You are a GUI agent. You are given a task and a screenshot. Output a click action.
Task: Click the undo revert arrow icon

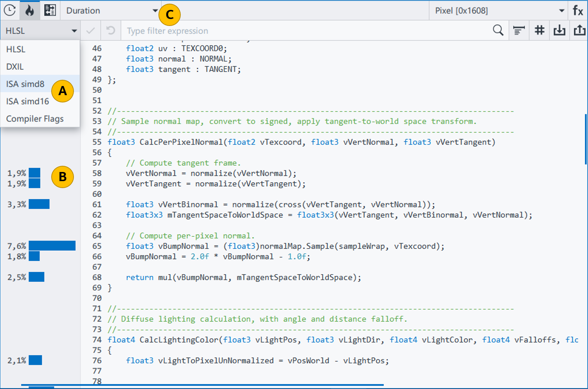point(111,31)
